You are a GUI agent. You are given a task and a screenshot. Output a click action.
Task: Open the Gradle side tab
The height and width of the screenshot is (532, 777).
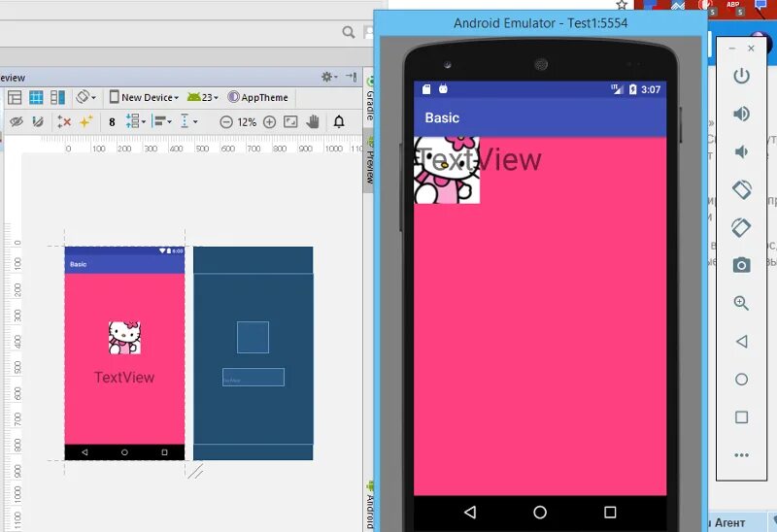pos(369,99)
